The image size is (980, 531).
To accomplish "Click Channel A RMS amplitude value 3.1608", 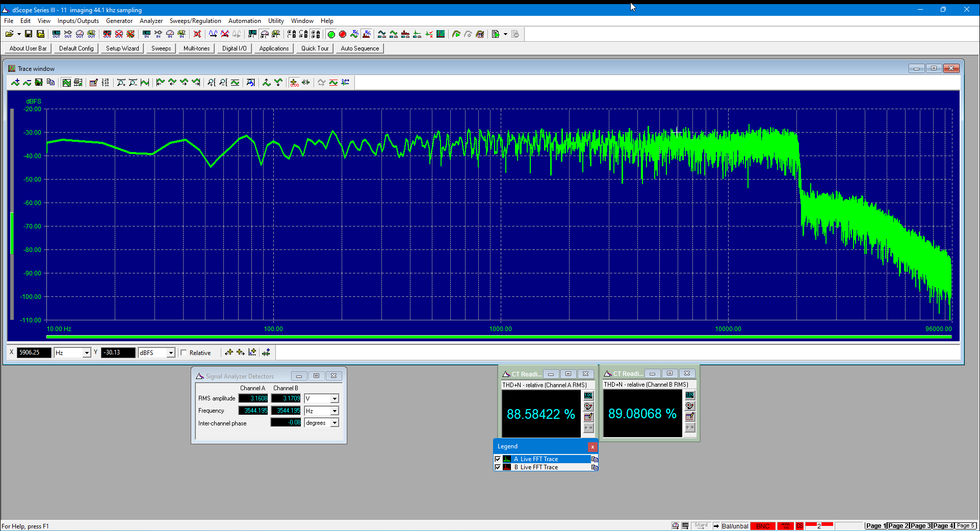I will pyautogui.click(x=253, y=398).
